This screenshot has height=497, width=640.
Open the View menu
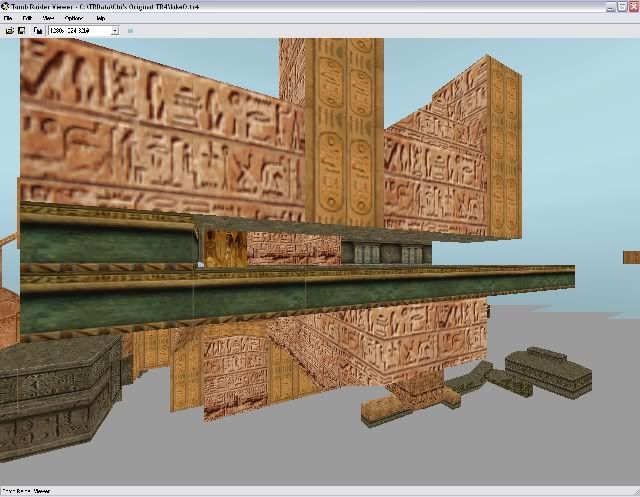point(48,18)
